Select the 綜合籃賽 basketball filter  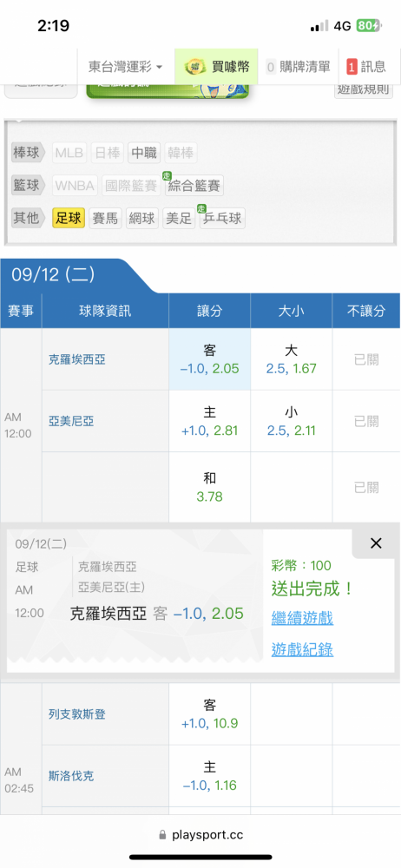(194, 186)
